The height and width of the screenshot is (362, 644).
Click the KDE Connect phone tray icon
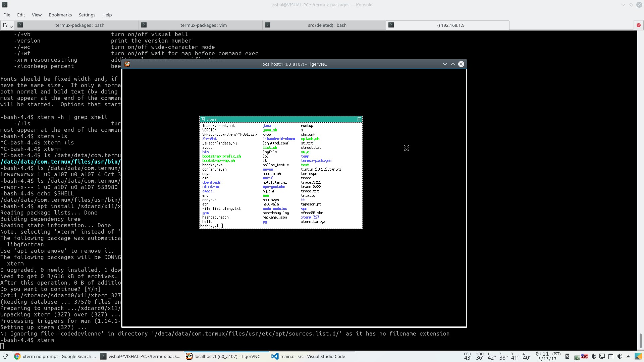pos(567,356)
